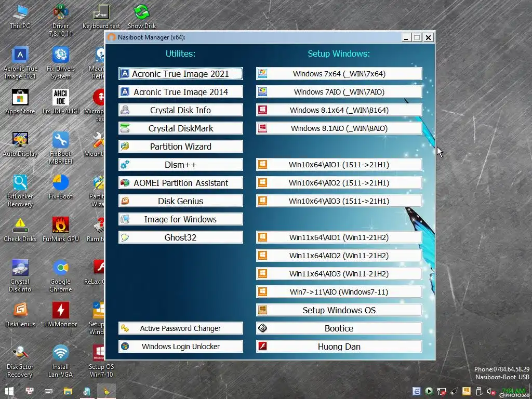Viewport: 532px width, 399px height.
Task: Minimize the Nasiboot Manager window
Action: click(406, 37)
